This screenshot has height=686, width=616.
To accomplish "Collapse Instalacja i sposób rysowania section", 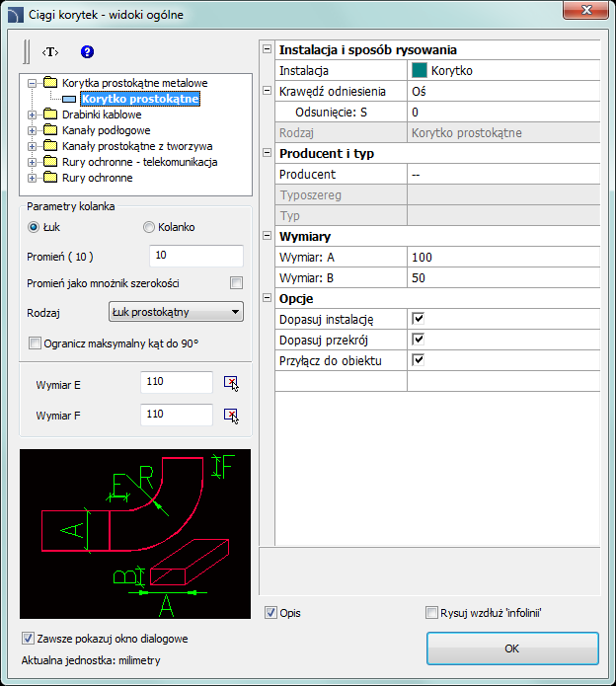I will point(267,49).
